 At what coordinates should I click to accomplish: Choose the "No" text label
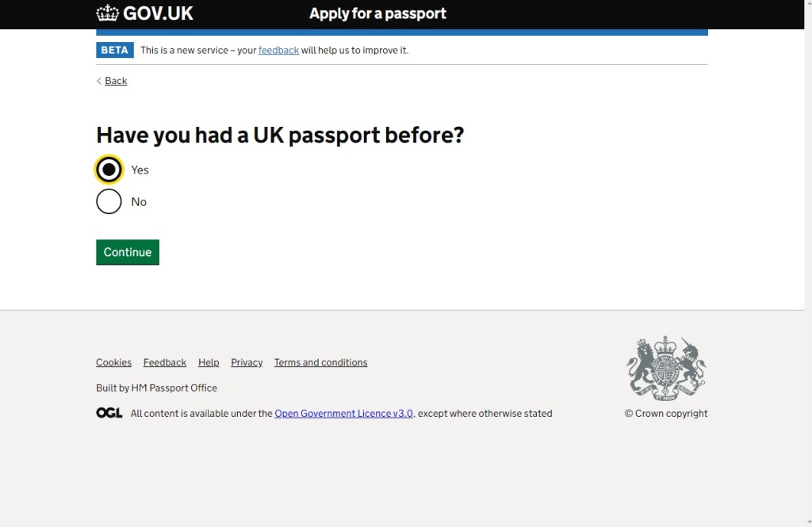click(x=139, y=202)
